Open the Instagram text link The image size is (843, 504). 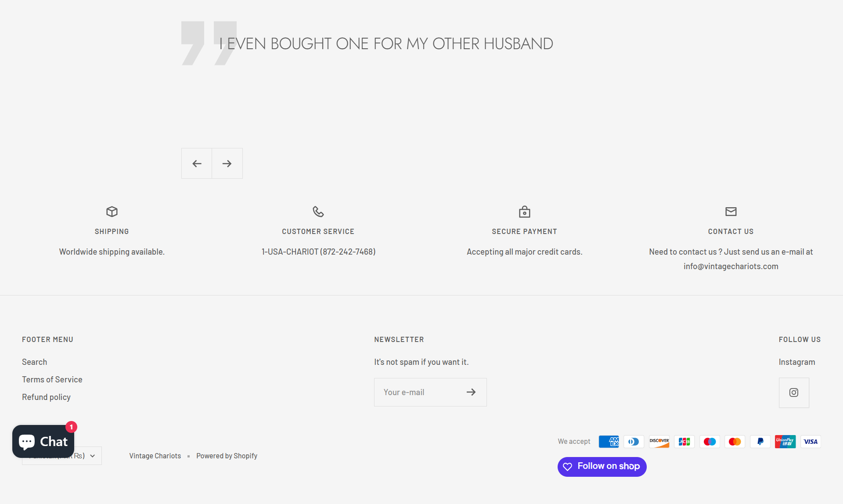[x=796, y=362]
